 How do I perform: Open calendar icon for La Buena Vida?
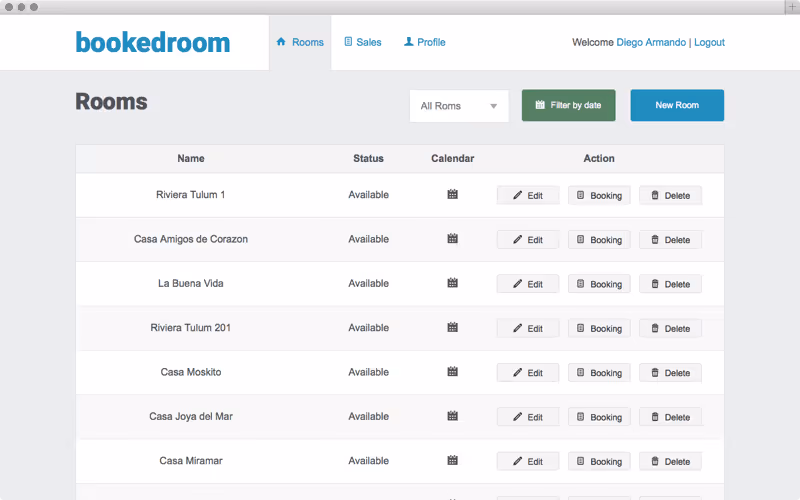453,283
